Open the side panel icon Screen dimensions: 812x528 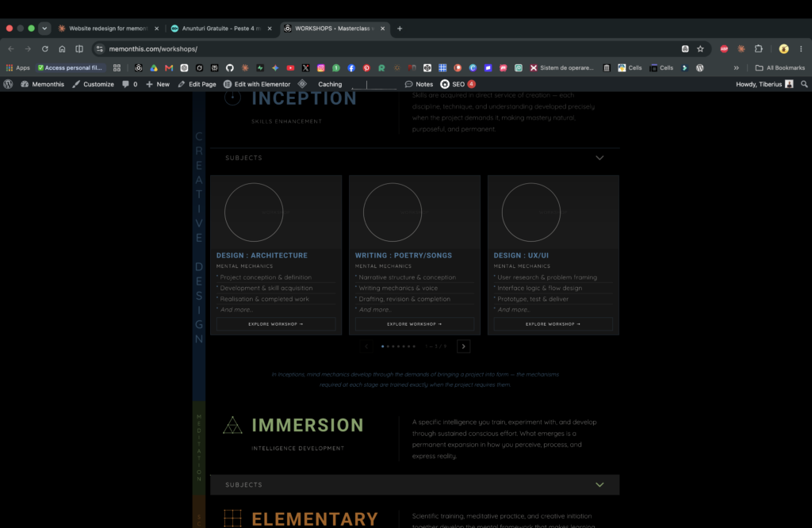[79, 48]
